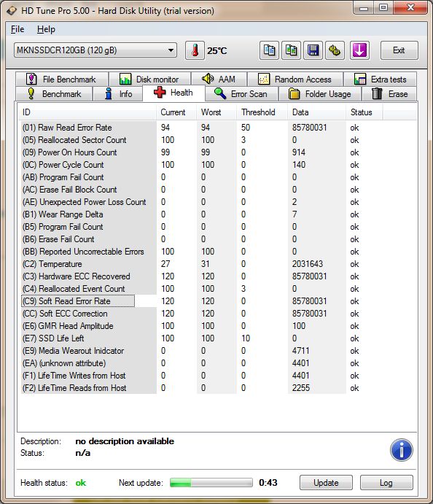Click the 0:43 countdown timer text
This screenshot has height=504, width=433.
(268, 482)
